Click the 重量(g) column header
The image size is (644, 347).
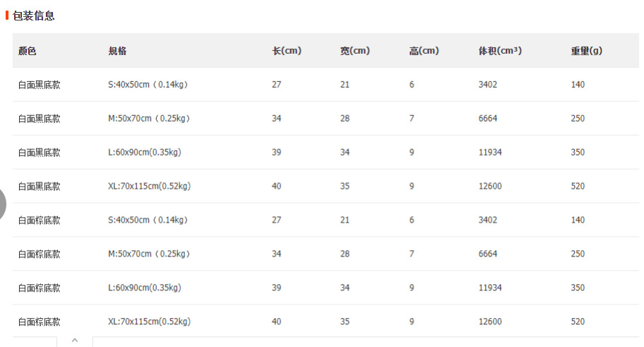point(587,51)
